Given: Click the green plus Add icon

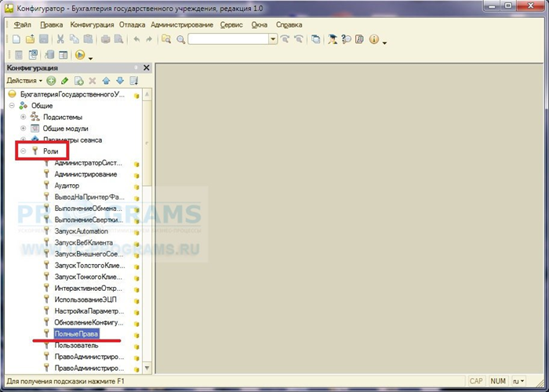Looking at the screenshot, I should click(x=51, y=81).
